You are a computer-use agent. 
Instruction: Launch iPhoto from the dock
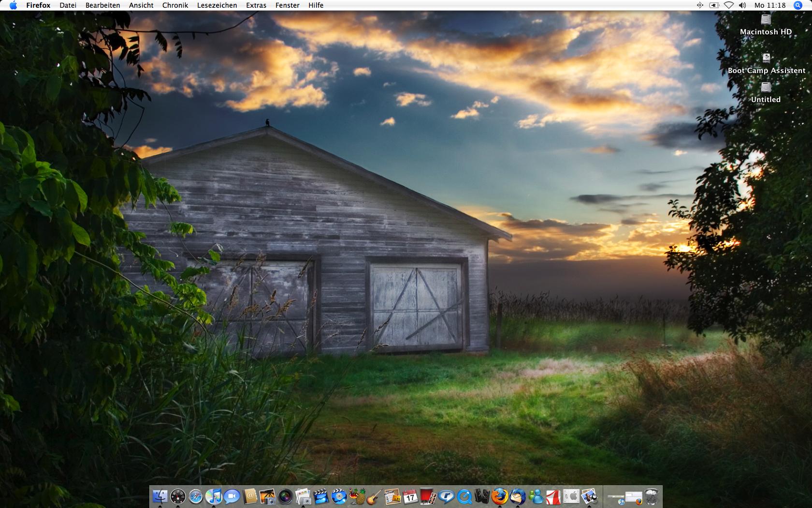click(x=267, y=496)
